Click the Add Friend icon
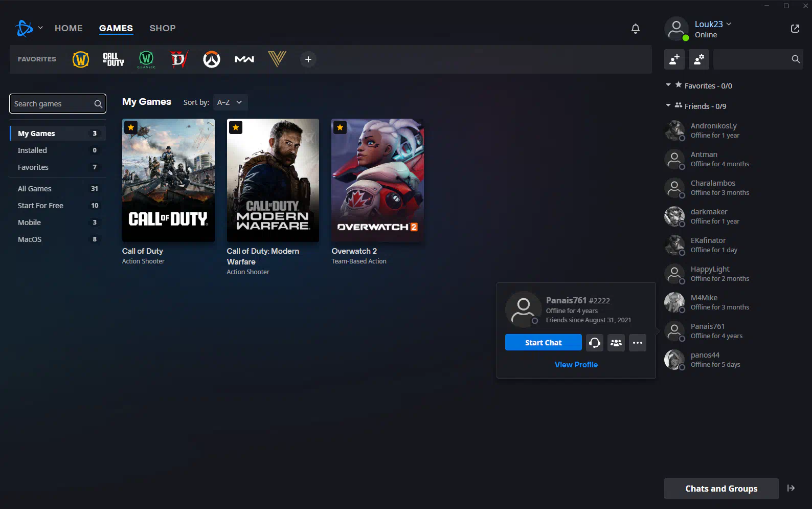The width and height of the screenshot is (812, 509). coord(674,59)
